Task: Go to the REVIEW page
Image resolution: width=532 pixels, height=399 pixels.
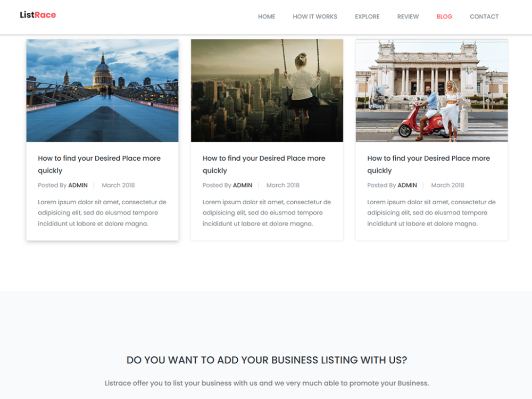Action: 408,16
